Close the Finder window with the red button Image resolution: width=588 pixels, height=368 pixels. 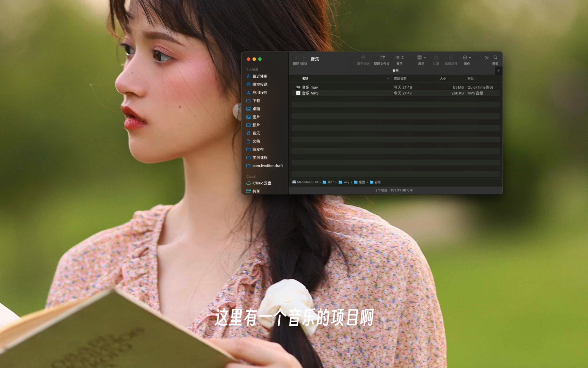(x=248, y=59)
